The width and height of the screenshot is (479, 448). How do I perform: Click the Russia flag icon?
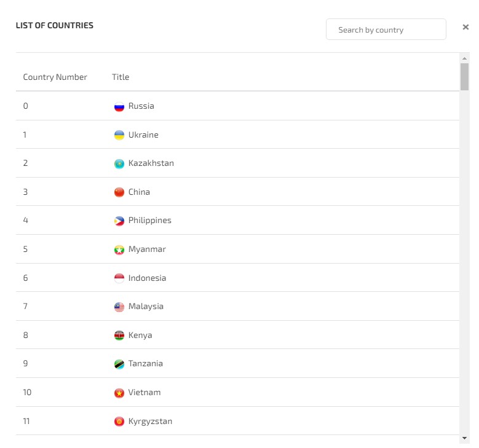pos(119,106)
